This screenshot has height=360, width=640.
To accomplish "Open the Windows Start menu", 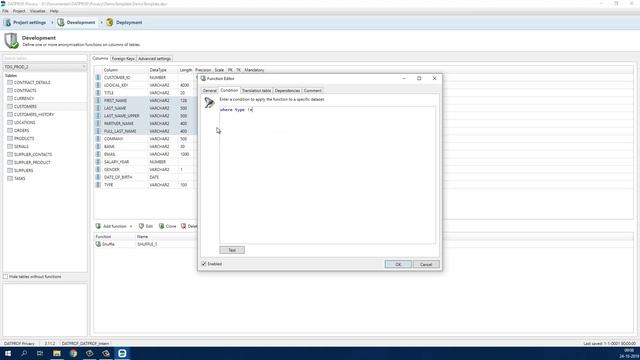I will tap(8, 353).
